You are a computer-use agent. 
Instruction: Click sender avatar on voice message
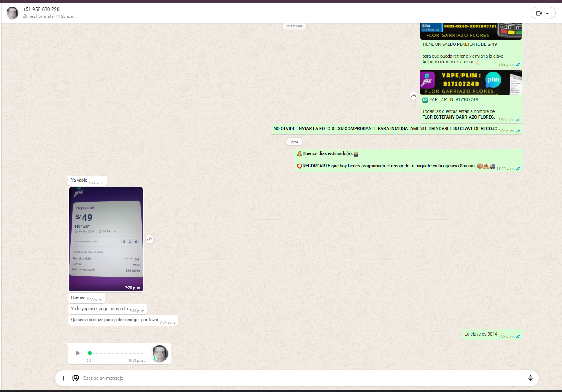[160, 354]
